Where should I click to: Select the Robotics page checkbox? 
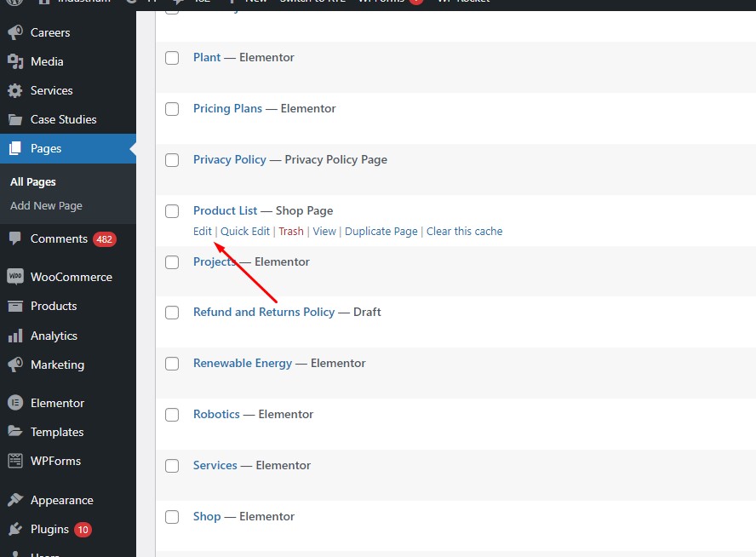(172, 415)
